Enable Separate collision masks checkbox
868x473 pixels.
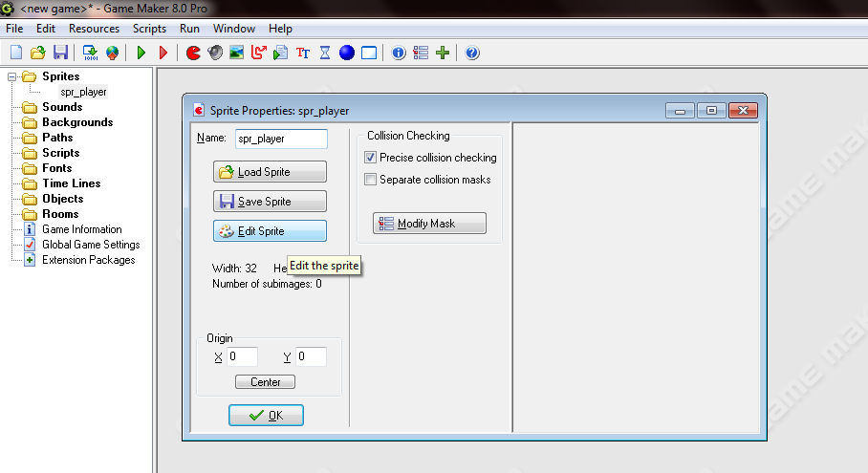click(370, 180)
